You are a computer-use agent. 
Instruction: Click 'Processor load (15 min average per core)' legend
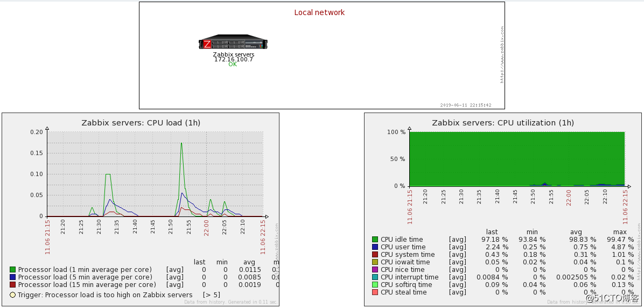(x=87, y=285)
